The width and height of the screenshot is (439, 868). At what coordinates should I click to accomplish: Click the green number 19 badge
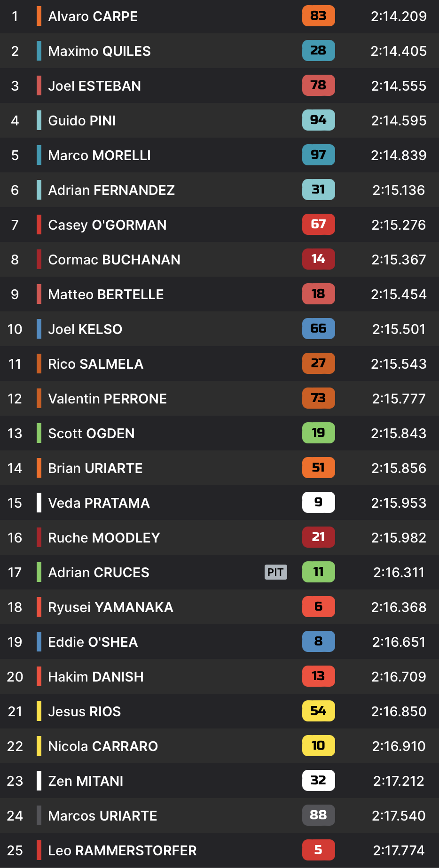pyautogui.click(x=318, y=433)
